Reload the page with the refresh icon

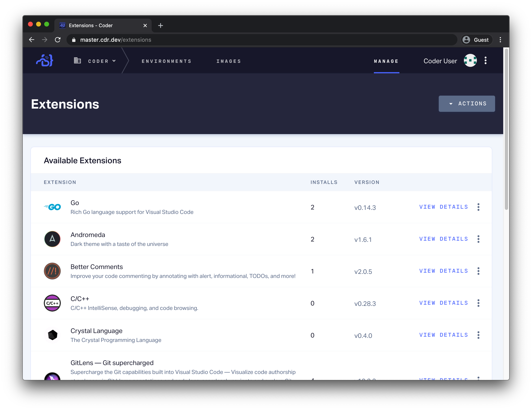pos(58,40)
